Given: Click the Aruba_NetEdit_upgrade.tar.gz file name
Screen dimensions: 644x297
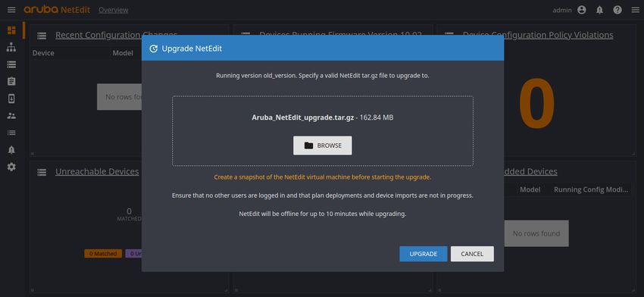Looking at the screenshot, I should tap(303, 117).
